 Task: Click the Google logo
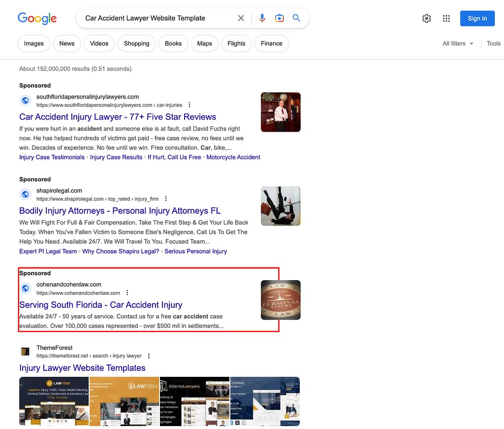tap(37, 19)
